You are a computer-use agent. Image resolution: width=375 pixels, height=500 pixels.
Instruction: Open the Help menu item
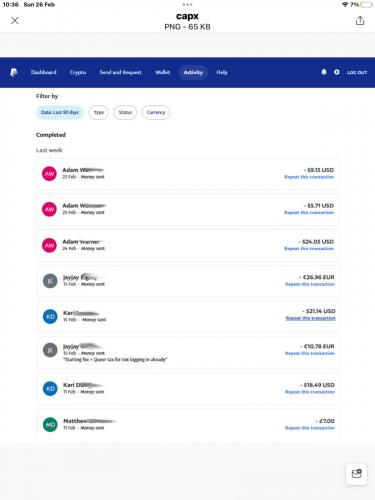click(222, 72)
